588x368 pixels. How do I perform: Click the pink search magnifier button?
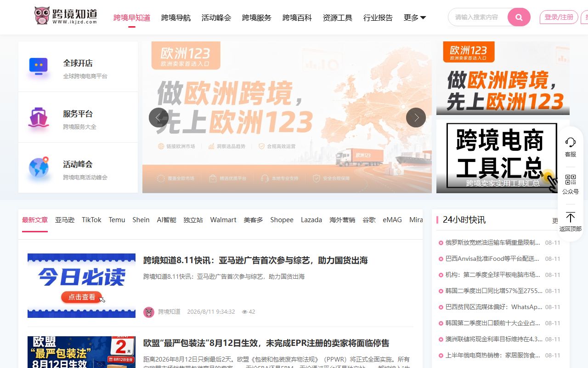[519, 17]
